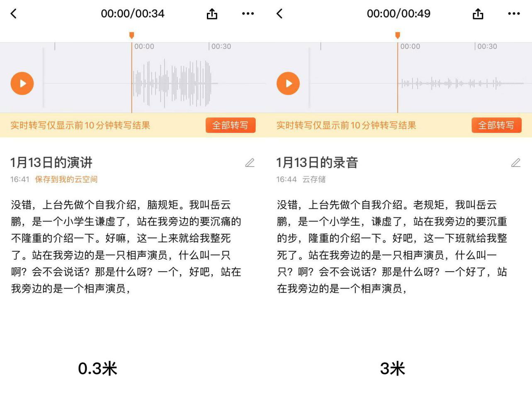Open more options for left recording
532x398 pixels.
248,14
